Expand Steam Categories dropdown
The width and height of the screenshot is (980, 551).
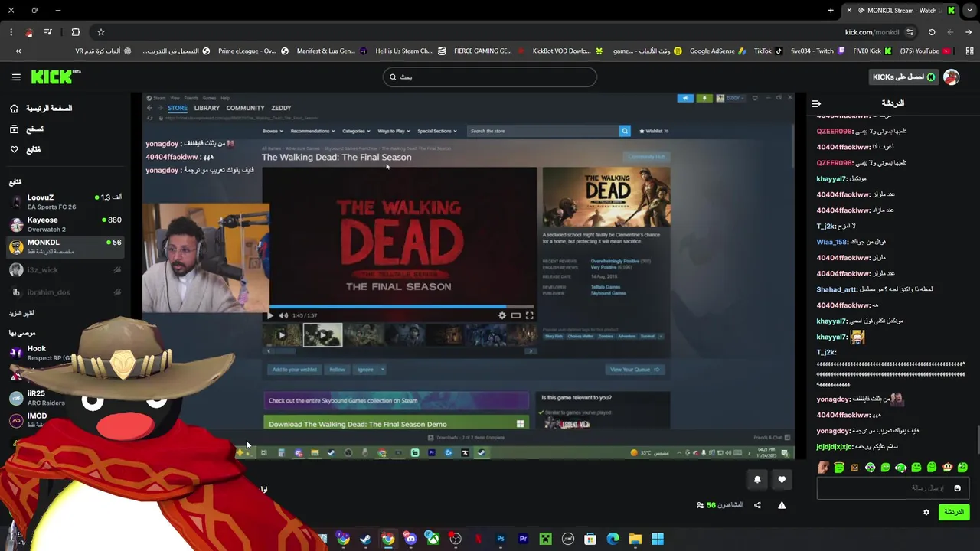click(x=355, y=131)
